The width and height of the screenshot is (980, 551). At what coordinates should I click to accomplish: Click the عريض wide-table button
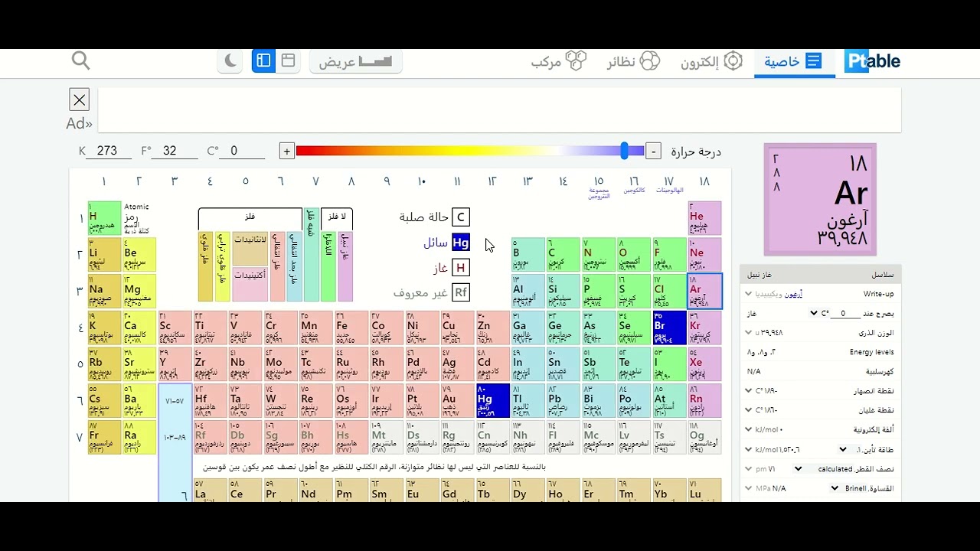pyautogui.click(x=356, y=61)
